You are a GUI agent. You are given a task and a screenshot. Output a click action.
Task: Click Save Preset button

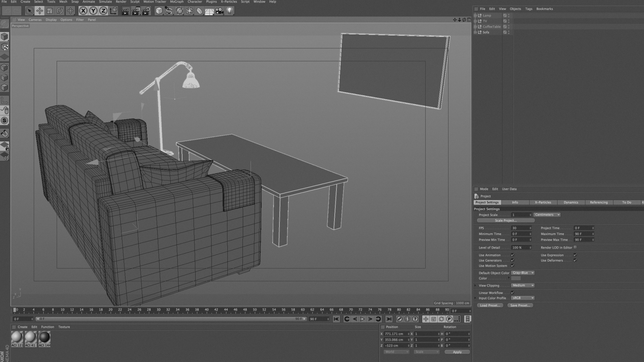(520, 305)
